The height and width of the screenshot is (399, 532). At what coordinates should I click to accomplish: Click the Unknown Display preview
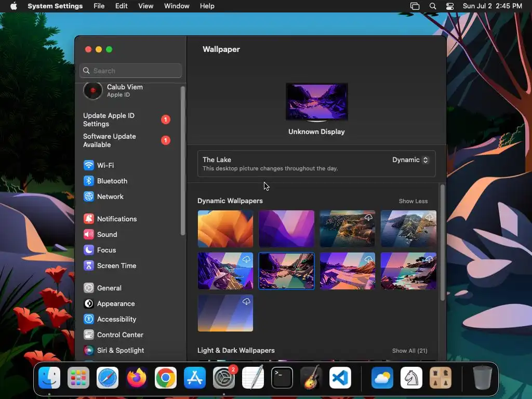(x=316, y=102)
